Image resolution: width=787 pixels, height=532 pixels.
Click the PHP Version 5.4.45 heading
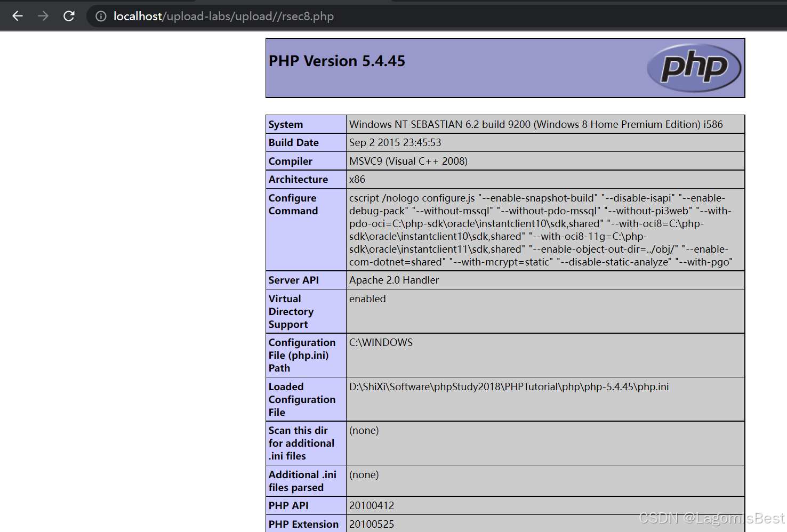(x=336, y=61)
